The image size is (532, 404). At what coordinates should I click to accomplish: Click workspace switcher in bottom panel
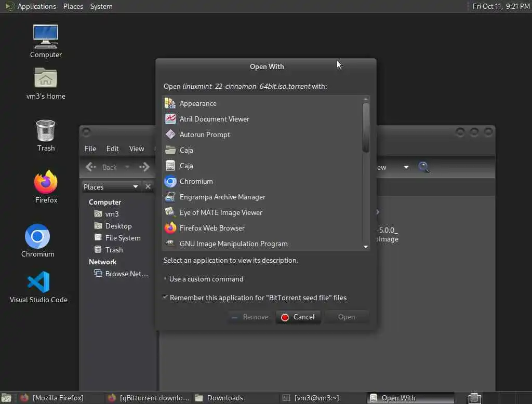[x=475, y=398]
